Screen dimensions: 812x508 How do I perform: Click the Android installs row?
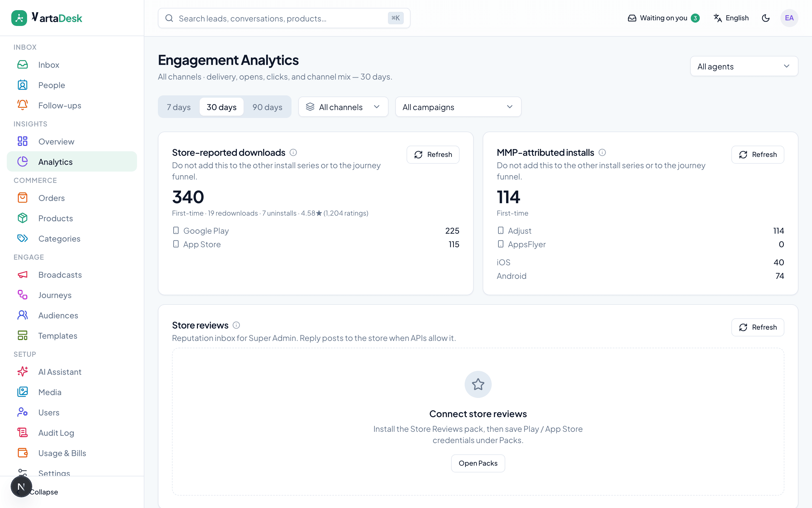[640, 276]
